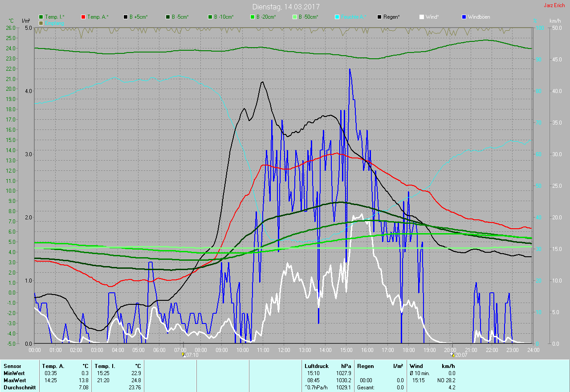
Task: Toggle the B -10cm legend entry
Action: coord(224,17)
